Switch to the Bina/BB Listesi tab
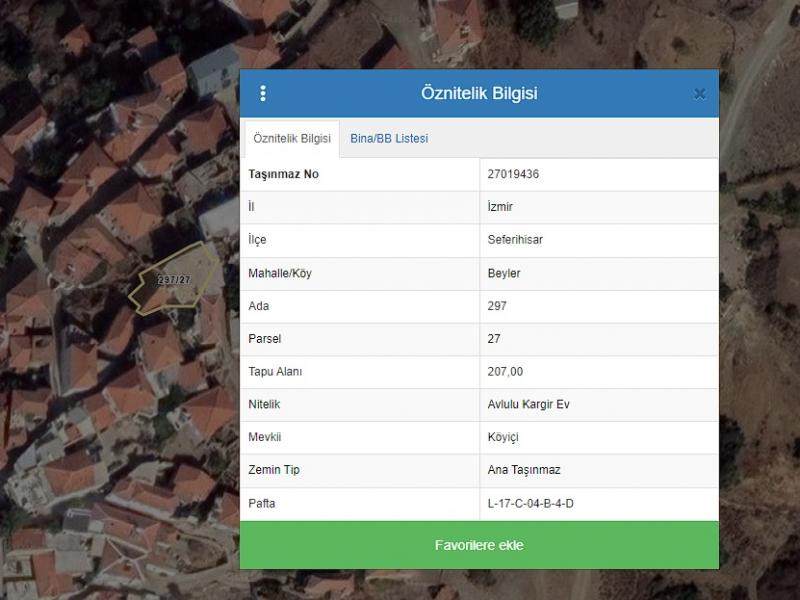This screenshot has height=600, width=800. 389,138
